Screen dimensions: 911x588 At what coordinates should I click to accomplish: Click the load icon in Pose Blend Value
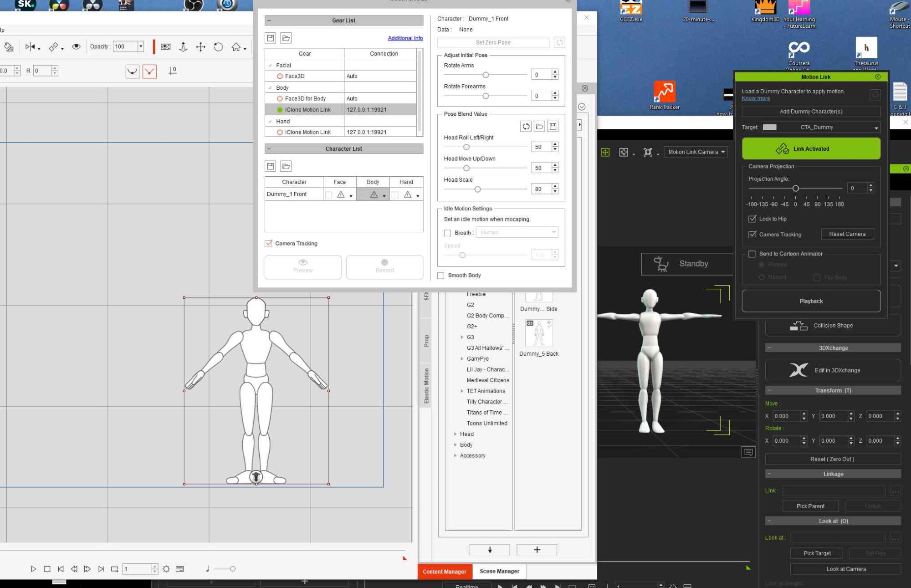[x=539, y=126]
